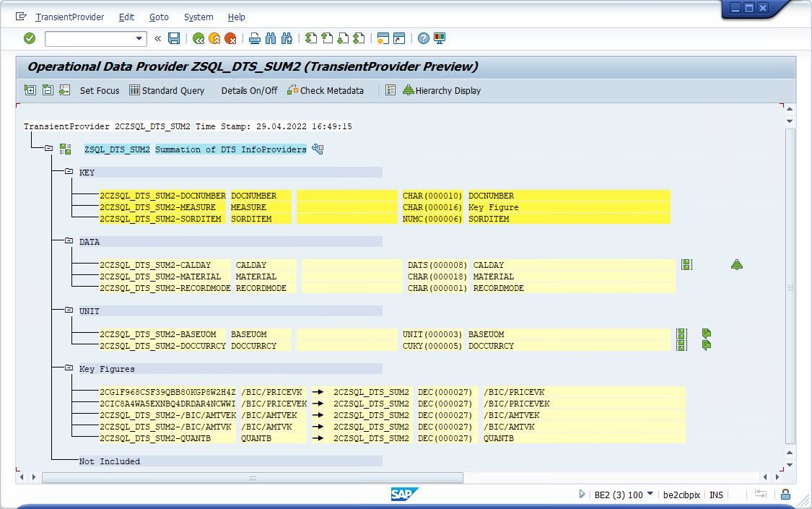This screenshot has width=812, height=509.
Task: Expand the status bar with the triangle arrow
Action: [x=582, y=495]
